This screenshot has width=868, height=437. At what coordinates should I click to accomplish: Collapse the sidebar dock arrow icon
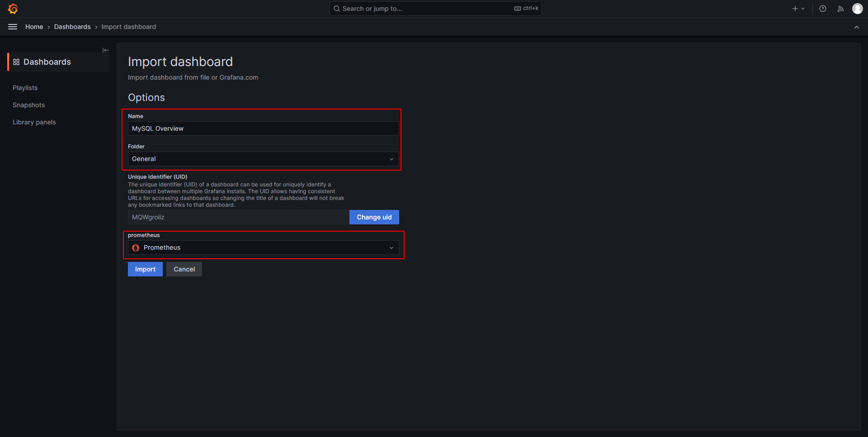[x=105, y=50]
